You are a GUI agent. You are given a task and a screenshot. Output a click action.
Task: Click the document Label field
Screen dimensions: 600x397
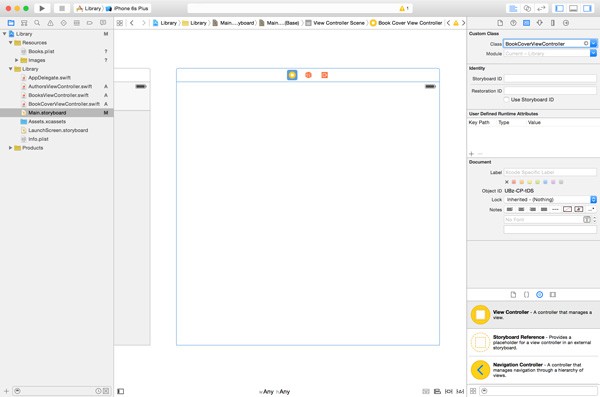pyautogui.click(x=550, y=172)
